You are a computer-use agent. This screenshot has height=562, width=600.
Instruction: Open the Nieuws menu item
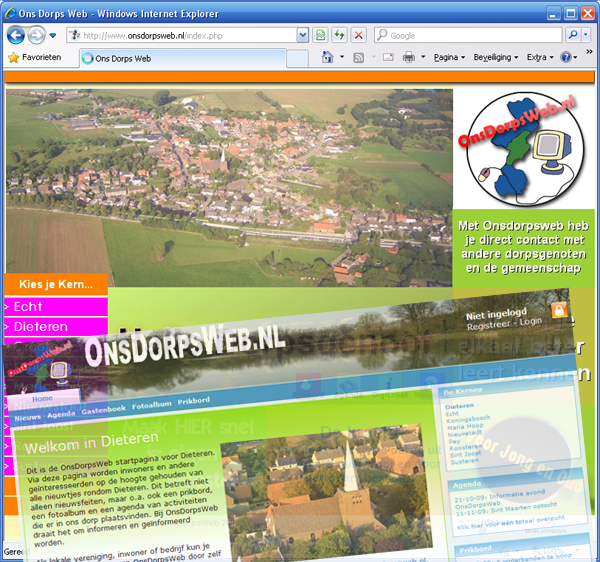[28, 418]
